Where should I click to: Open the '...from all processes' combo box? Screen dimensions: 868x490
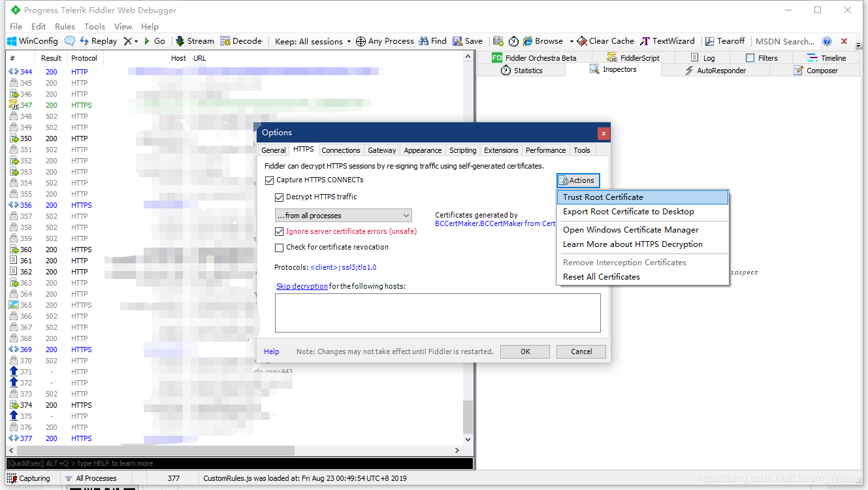(344, 216)
